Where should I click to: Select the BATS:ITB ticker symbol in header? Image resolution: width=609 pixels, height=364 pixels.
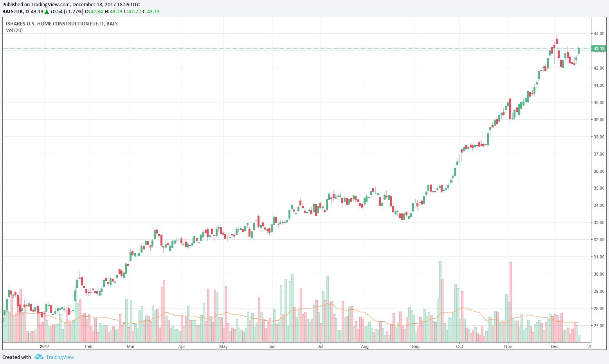(x=13, y=12)
